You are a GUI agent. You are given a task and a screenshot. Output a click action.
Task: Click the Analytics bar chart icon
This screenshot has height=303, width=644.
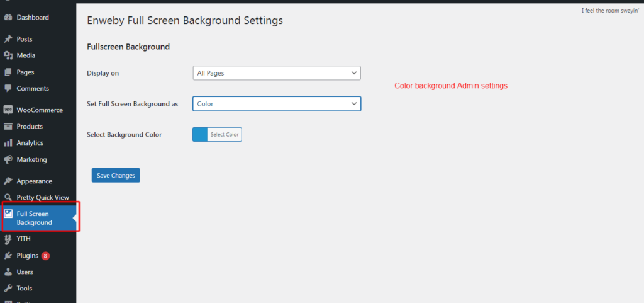(8, 143)
